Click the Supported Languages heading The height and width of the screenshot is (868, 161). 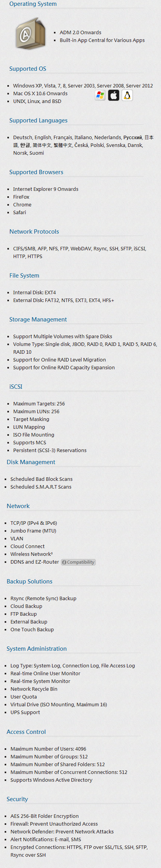(x=38, y=121)
